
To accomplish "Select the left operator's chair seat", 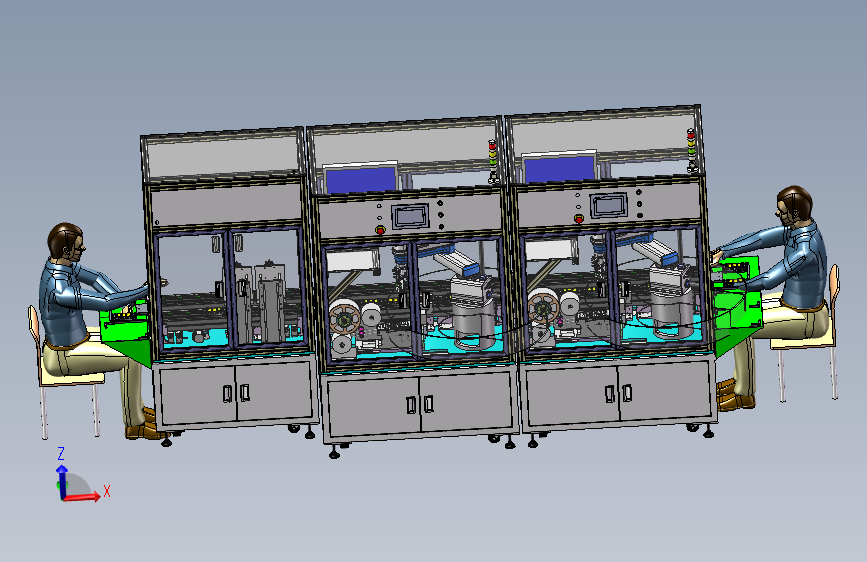I will tap(72, 378).
